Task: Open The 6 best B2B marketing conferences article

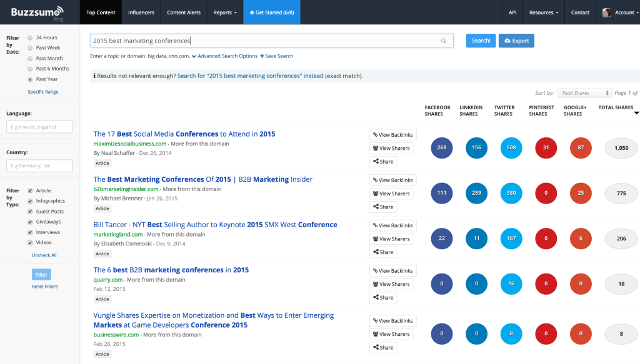Action: click(x=171, y=270)
